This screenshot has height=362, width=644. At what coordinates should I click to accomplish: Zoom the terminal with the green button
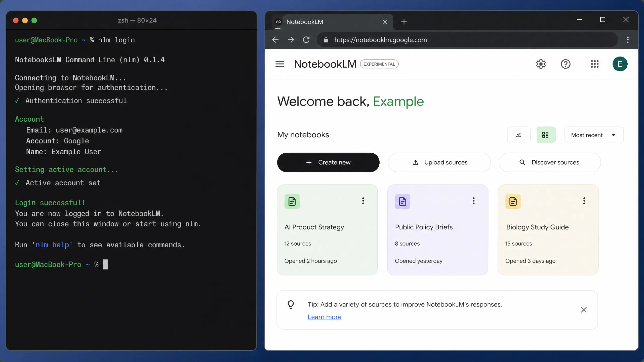[34, 20]
